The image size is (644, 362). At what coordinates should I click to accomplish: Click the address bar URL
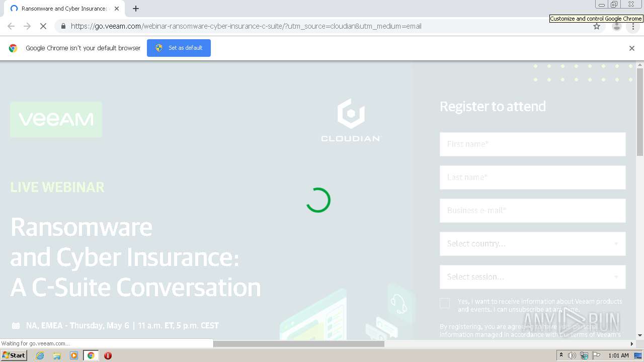click(x=246, y=26)
